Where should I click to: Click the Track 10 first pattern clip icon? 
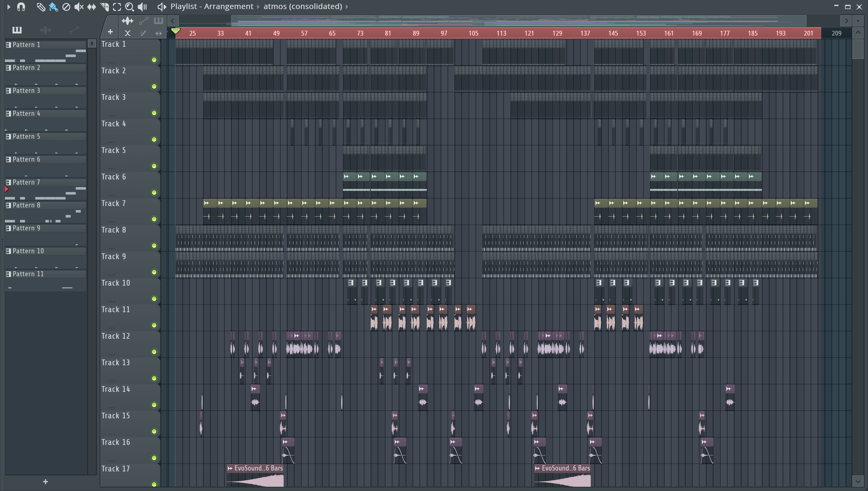coord(351,283)
